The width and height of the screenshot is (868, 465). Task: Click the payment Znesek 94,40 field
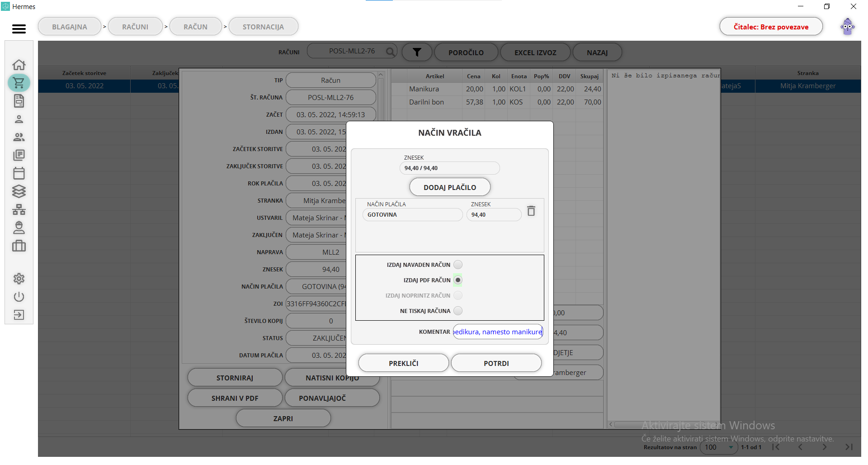point(494,214)
